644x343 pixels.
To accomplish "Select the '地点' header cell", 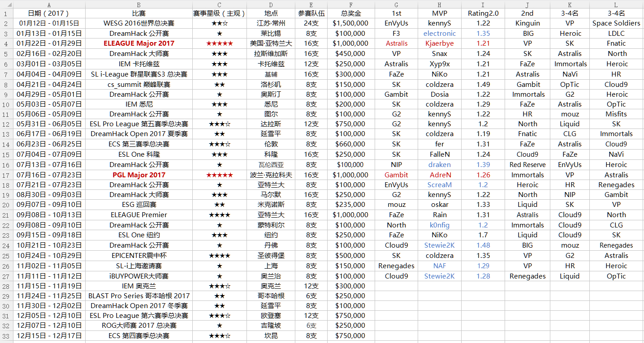I will (271, 13).
